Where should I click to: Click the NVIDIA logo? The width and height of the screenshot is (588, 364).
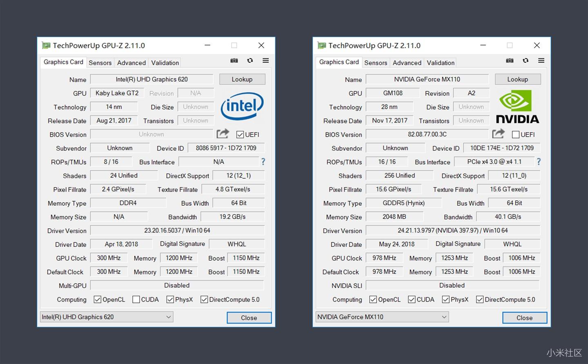pyautogui.click(x=517, y=107)
